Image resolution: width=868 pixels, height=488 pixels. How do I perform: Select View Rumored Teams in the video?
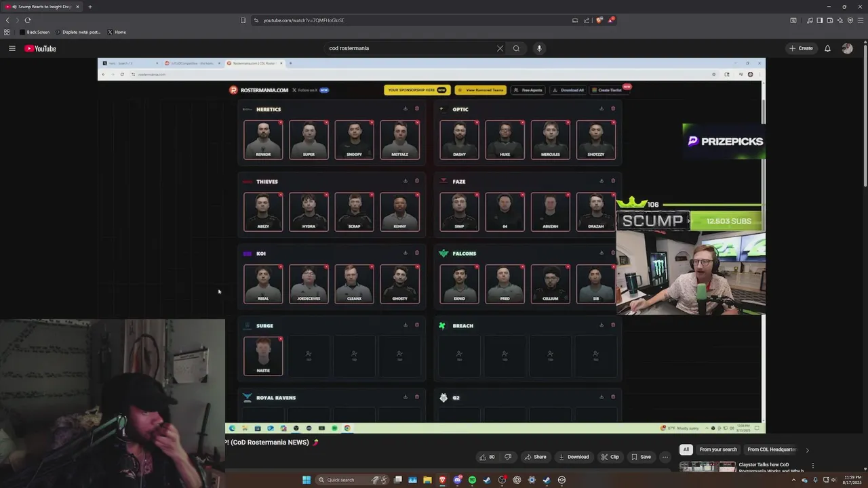[x=480, y=89]
